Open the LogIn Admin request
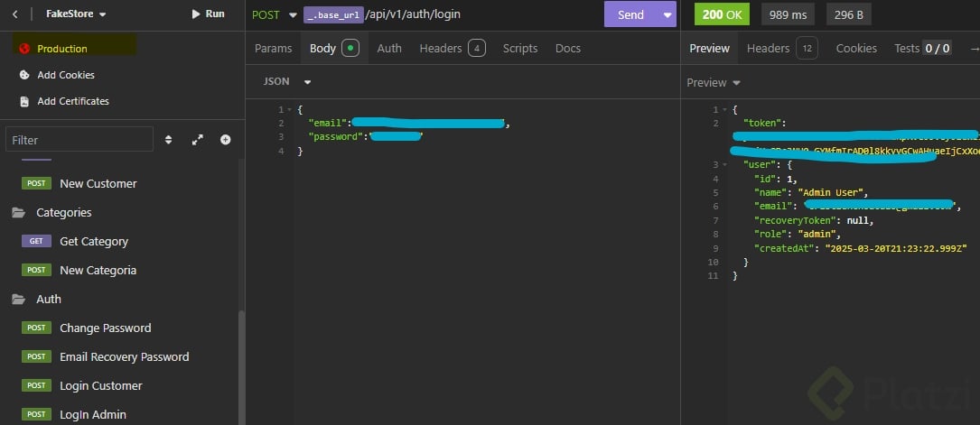The image size is (980, 425). tap(92, 414)
